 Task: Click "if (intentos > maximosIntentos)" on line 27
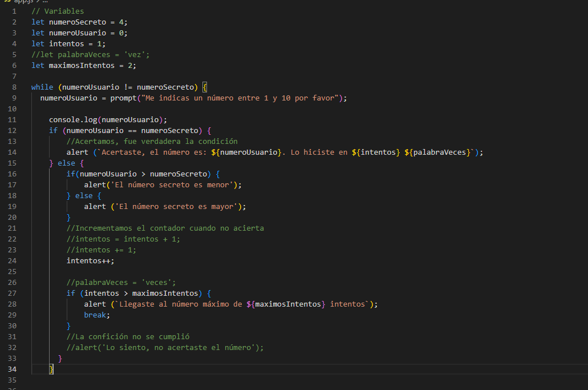[134, 293]
